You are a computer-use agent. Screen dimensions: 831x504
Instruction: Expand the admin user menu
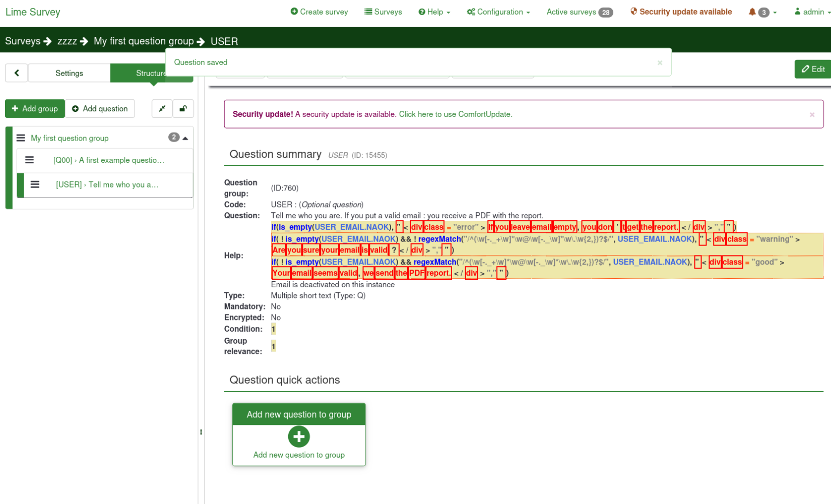point(812,12)
